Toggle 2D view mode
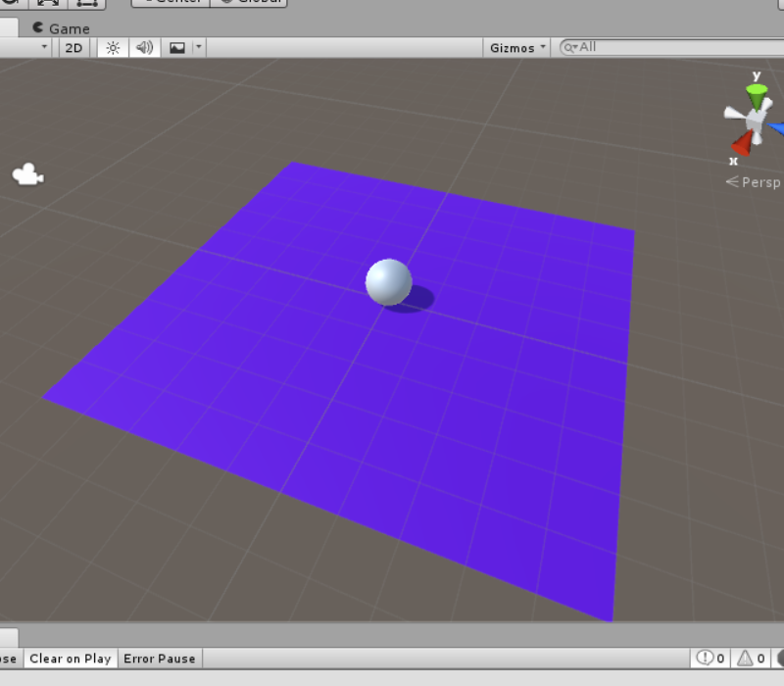Screen dimensions: 784x686 [x=73, y=48]
